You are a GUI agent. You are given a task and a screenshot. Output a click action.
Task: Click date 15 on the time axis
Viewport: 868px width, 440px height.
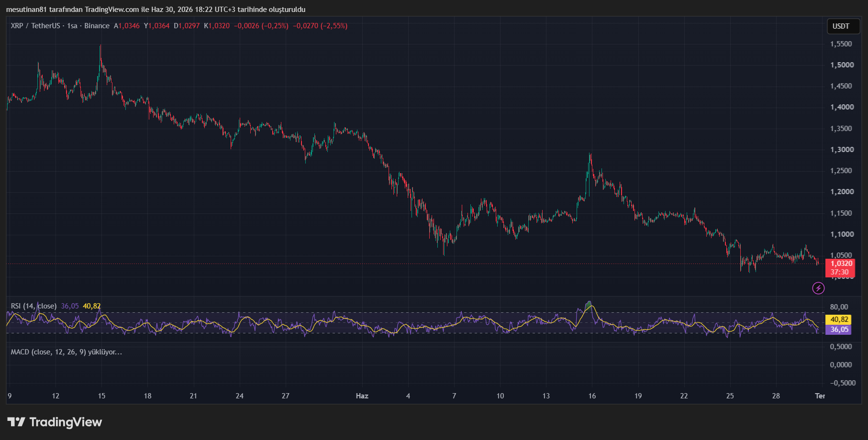[x=101, y=396]
